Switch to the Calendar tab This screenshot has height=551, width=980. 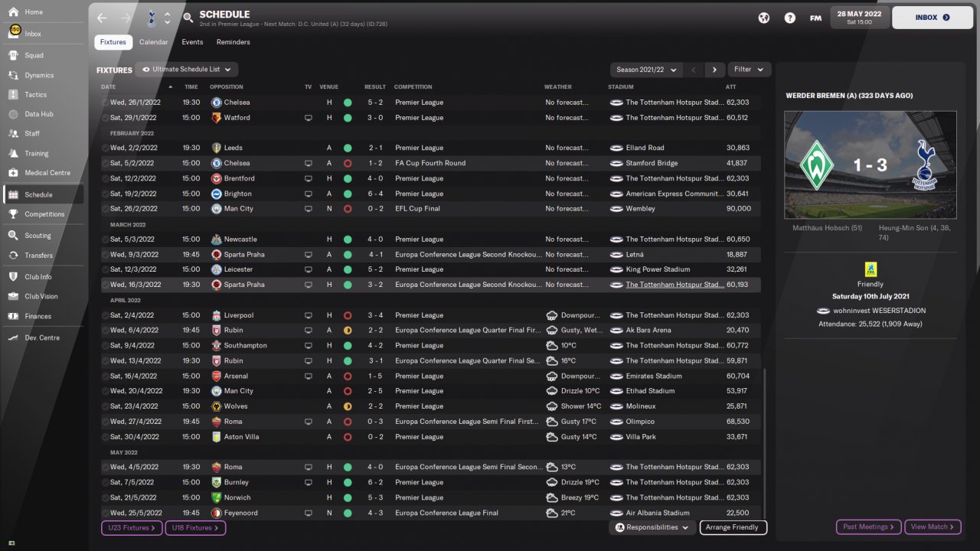coord(153,42)
